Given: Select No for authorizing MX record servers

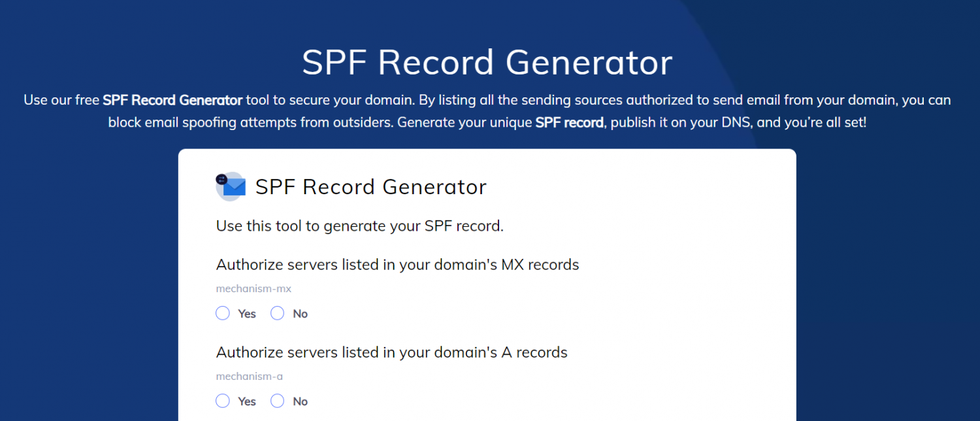Looking at the screenshot, I should (x=277, y=313).
